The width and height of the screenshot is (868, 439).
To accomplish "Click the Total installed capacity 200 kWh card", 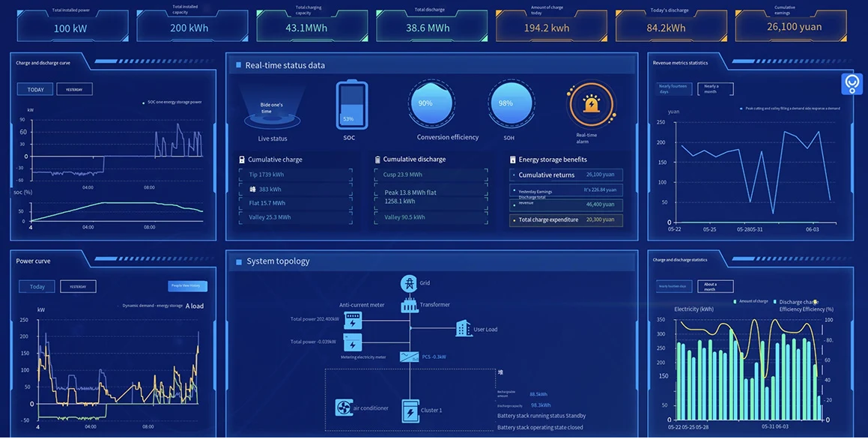I will click(x=192, y=25).
